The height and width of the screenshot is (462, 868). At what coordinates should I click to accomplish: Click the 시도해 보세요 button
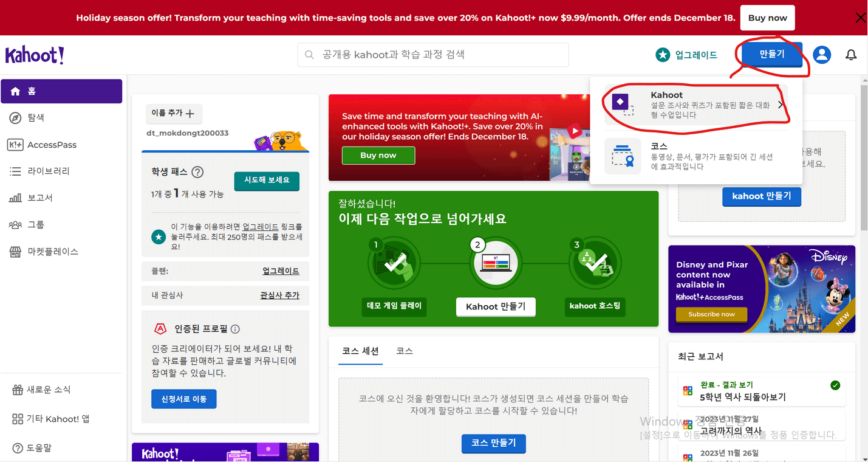[x=267, y=181]
